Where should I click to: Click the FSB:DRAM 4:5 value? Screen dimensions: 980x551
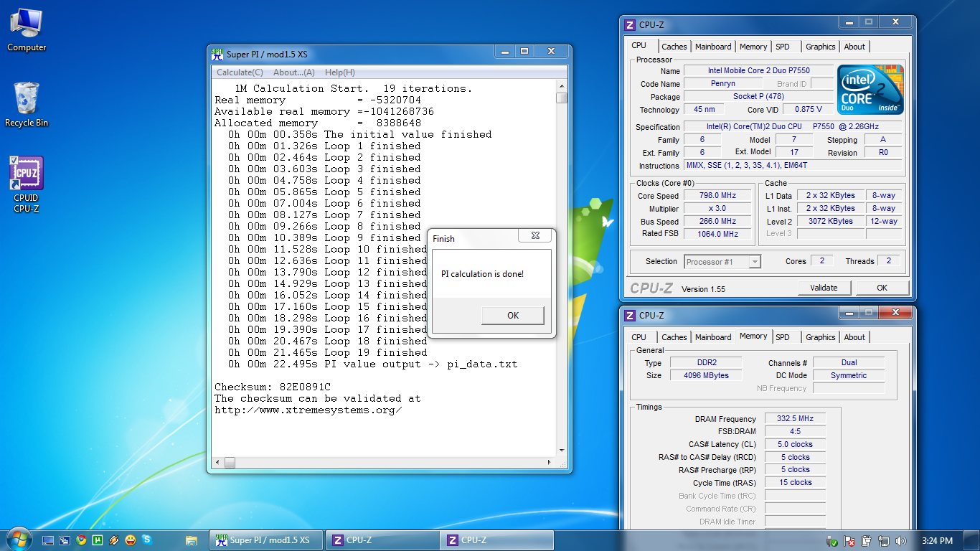click(795, 431)
